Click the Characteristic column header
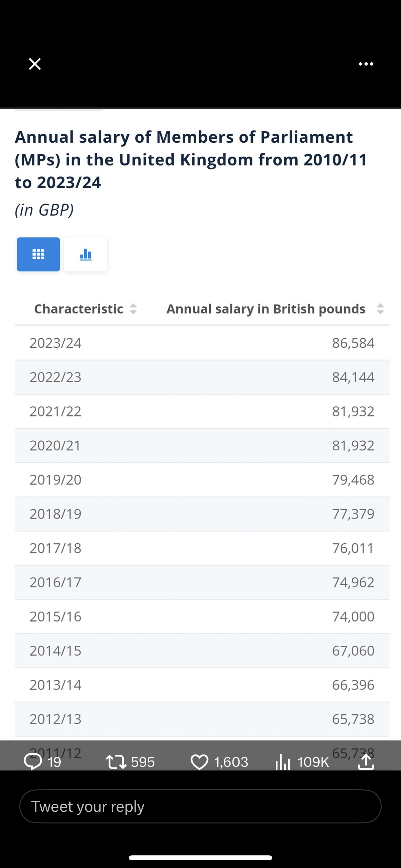 tap(78, 309)
